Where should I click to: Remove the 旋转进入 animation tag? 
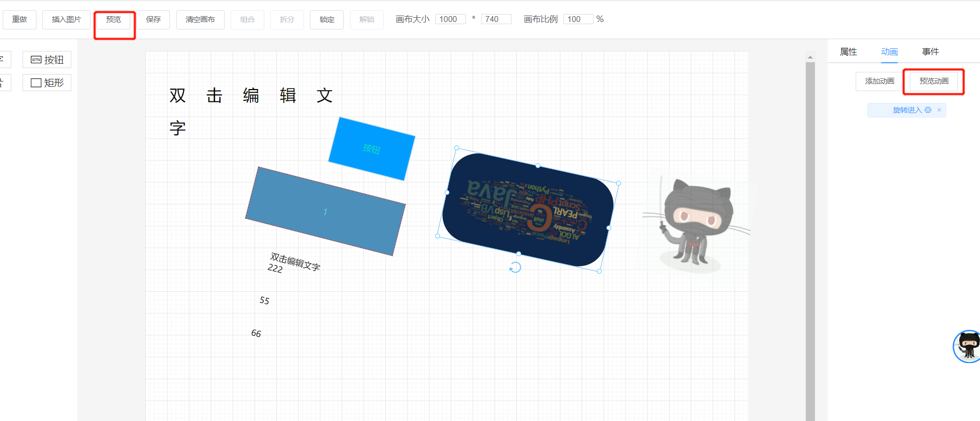(939, 110)
